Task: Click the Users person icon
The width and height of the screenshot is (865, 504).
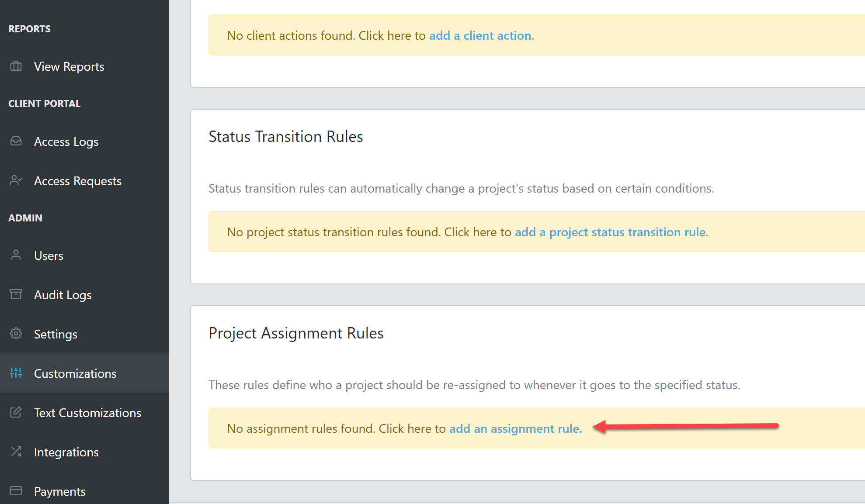Action: (16, 255)
